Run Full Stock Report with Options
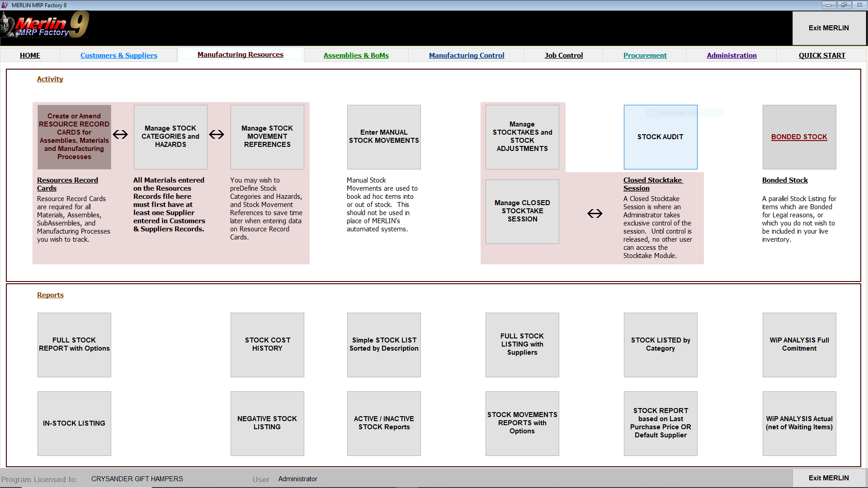This screenshot has height=488, width=868. pyautogui.click(x=74, y=344)
